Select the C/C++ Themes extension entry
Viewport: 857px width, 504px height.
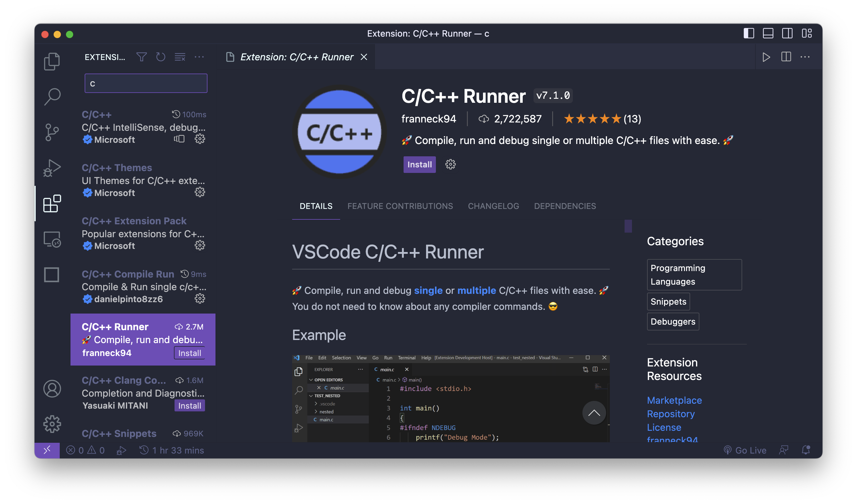tap(143, 180)
